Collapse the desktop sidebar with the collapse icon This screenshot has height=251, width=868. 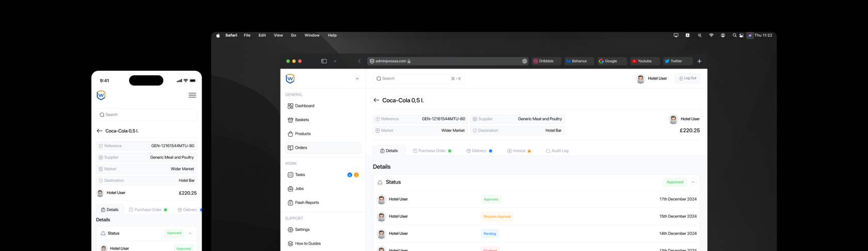[357, 79]
